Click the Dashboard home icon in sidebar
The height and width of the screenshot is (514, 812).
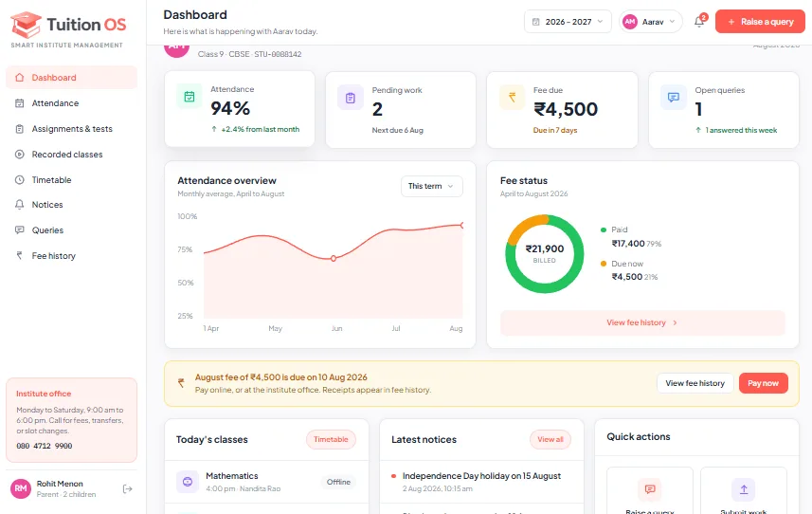tap(20, 78)
